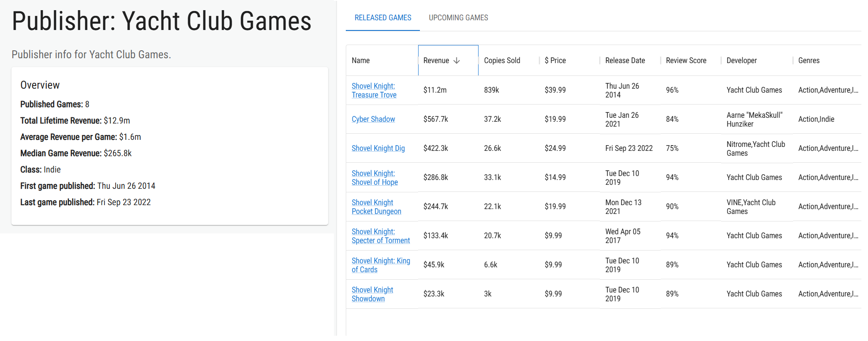868x341 pixels.
Task: Sort table by Developer column header
Action: pos(757,60)
